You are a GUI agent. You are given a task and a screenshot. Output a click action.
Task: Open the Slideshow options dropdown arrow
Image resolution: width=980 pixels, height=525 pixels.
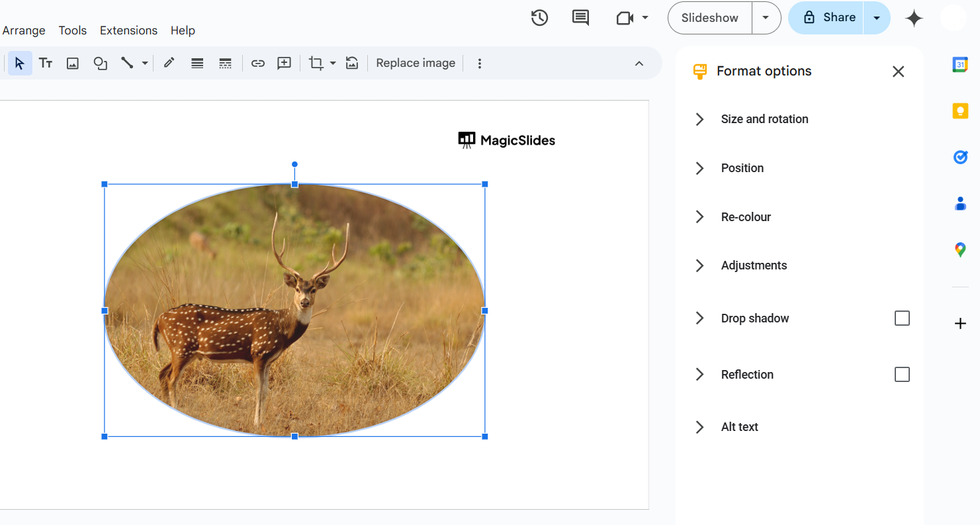[x=766, y=18]
